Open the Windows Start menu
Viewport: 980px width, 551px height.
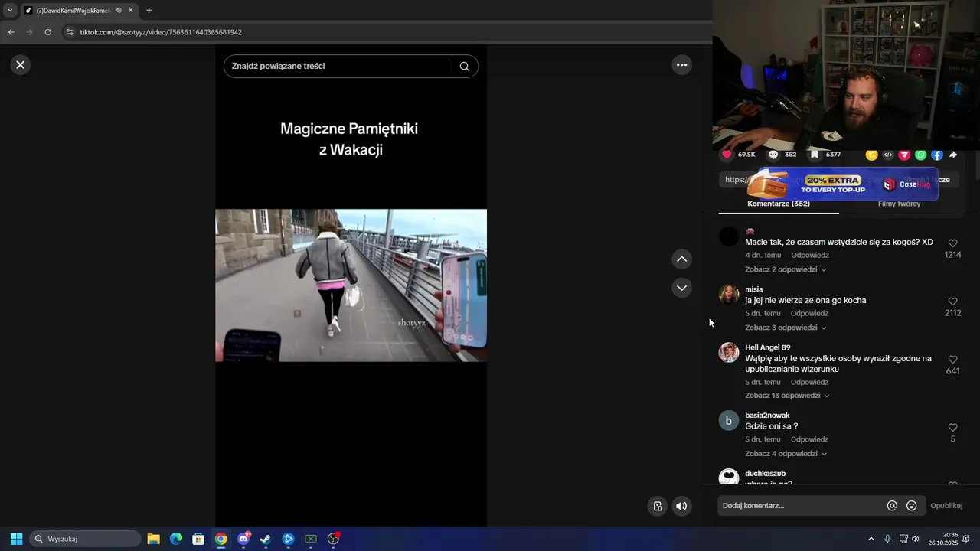[x=16, y=539]
